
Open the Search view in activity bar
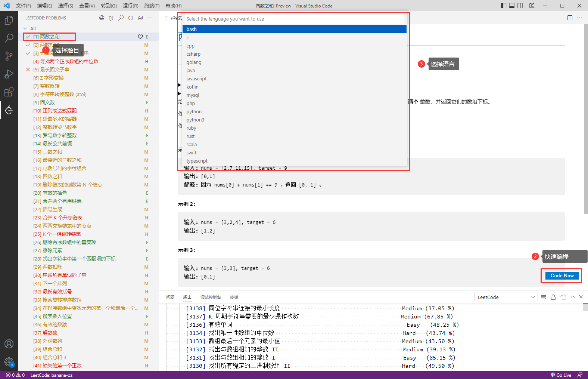9,38
